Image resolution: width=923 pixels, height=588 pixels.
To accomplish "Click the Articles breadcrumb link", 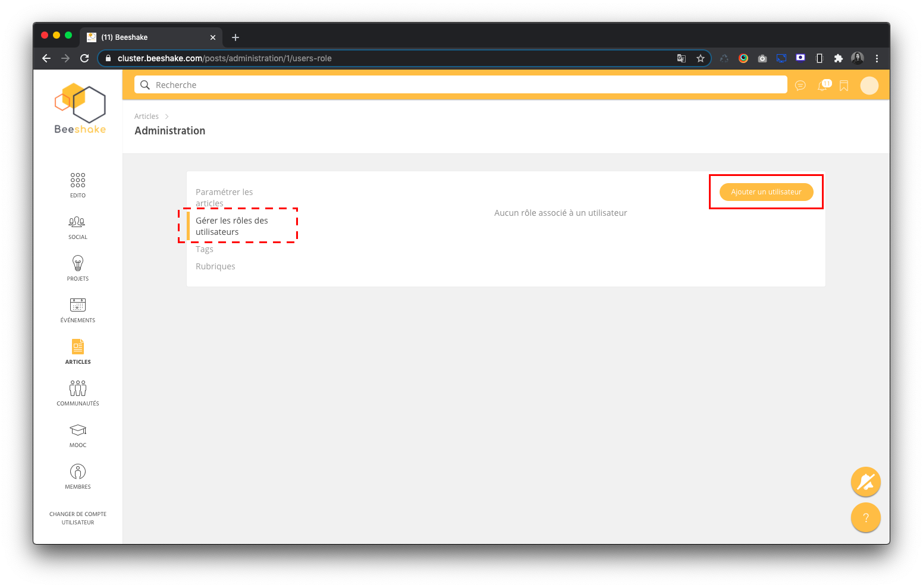I will [x=146, y=117].
